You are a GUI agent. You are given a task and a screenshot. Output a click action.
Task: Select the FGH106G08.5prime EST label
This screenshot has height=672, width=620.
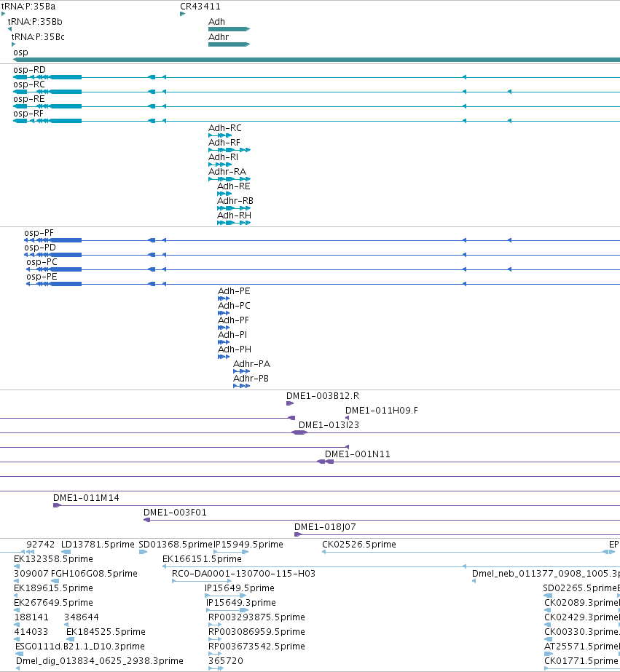[x=94, y=574]
